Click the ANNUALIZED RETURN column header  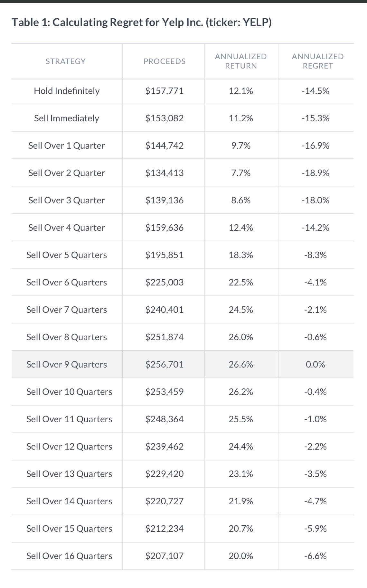(x=241, y=61)
